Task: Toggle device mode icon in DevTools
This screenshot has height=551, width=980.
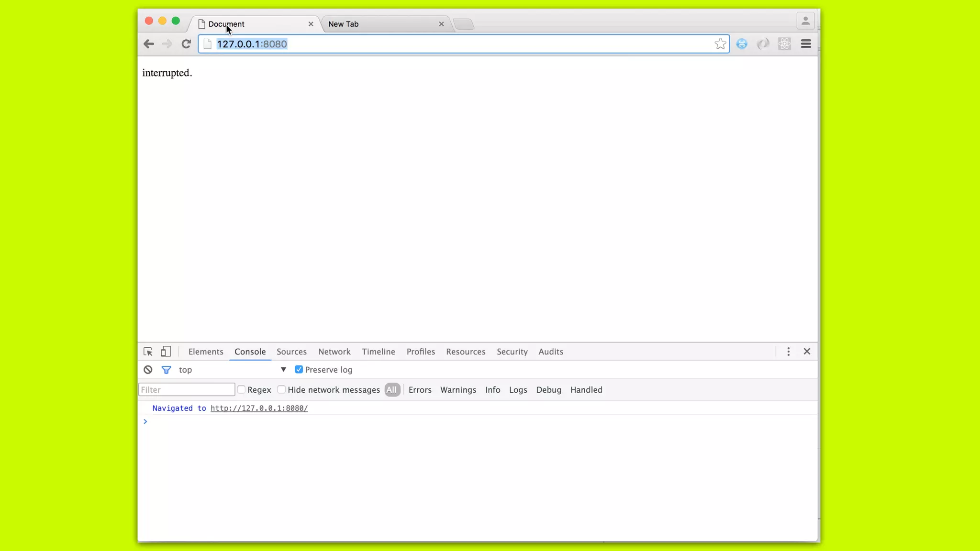Action: pyautogui.click(x=166, y=352)
